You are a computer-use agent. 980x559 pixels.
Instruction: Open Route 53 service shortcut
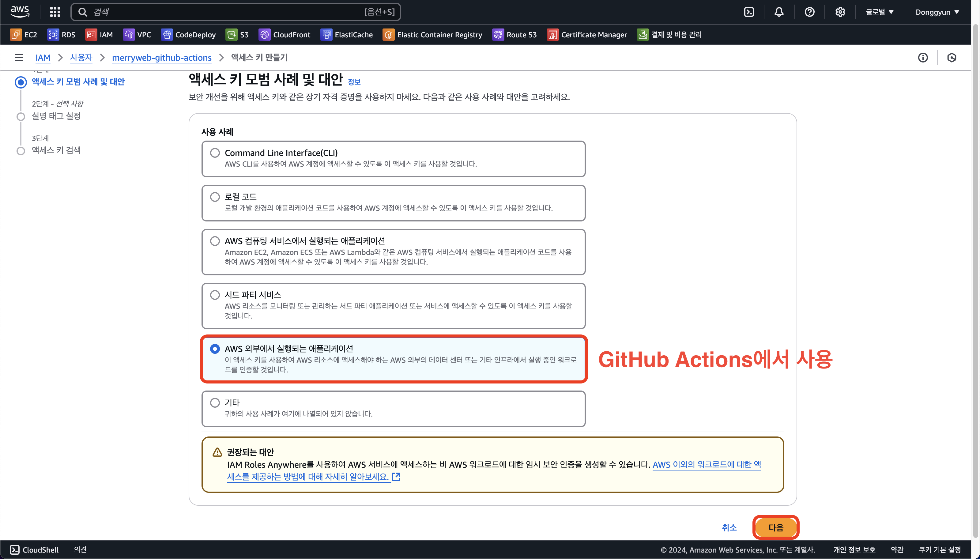tap(514, 35)
